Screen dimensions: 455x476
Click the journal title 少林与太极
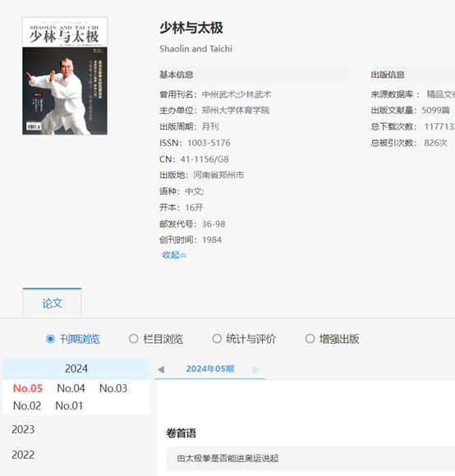pyautogui.click(x=191, y=28)
